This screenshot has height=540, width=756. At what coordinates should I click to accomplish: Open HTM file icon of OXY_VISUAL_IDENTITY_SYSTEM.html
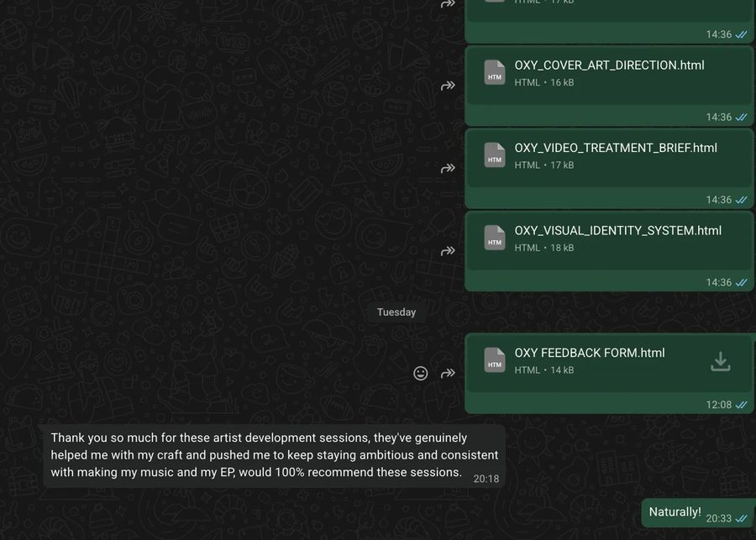[x=495, y=238]
